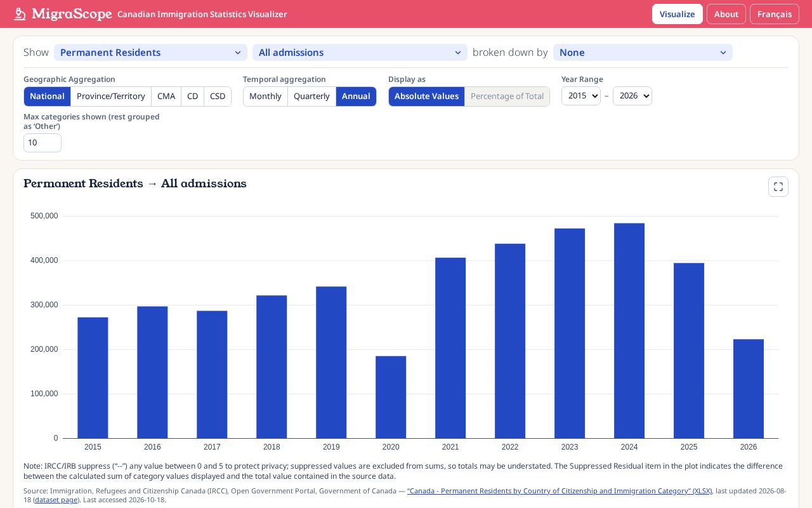The height and width of the screenshot is (508, 812).
Task: Open the 'broken down by' None dropdown
Action: coord(643,53)
